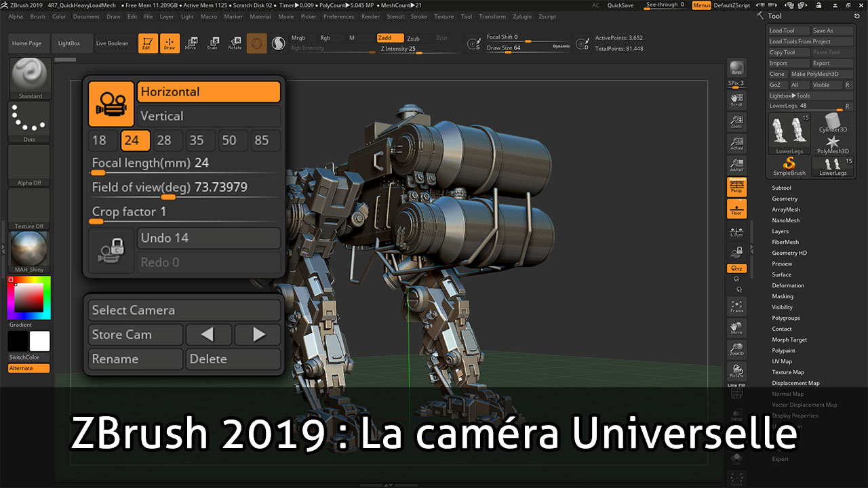Activate Draw mode in top toolbar
This screenshot has width=868, height=488.
170,43
